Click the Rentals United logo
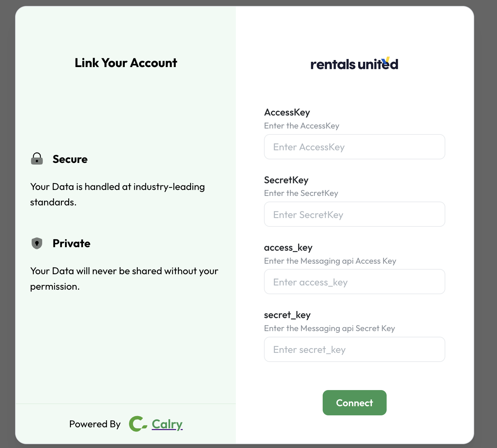Image resolution: width=497 pixels, height=448 pixels. pyautogui.click(x=354, y=63)
